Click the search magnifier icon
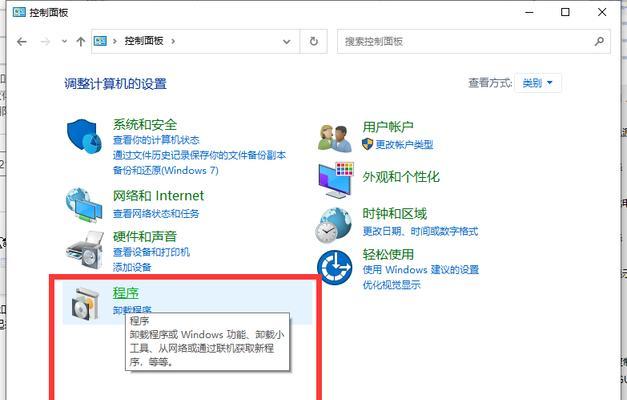The image size is (627, 400). pos(599,41)
